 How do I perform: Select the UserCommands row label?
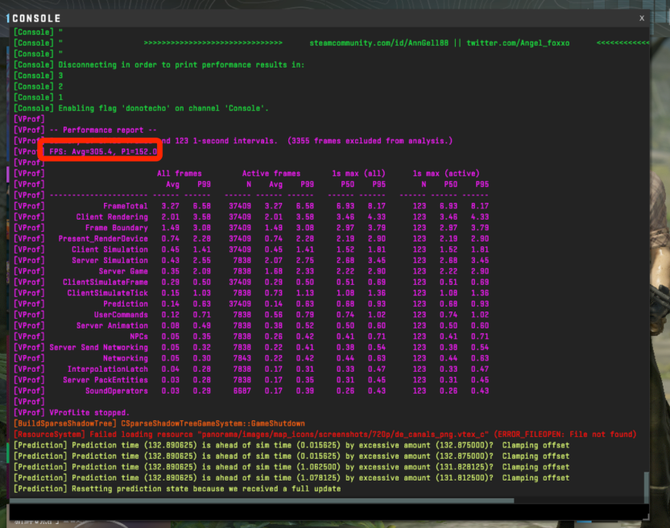[x=120, y=314]
